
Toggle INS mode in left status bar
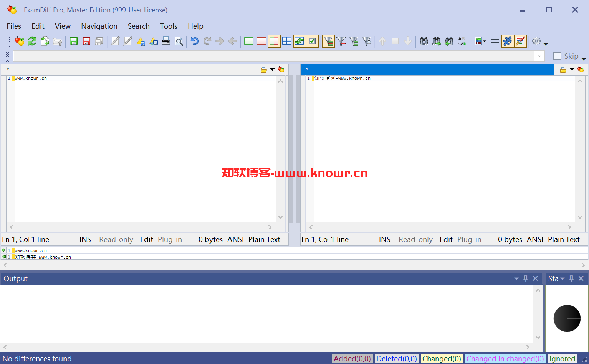(x=85, y=239)
